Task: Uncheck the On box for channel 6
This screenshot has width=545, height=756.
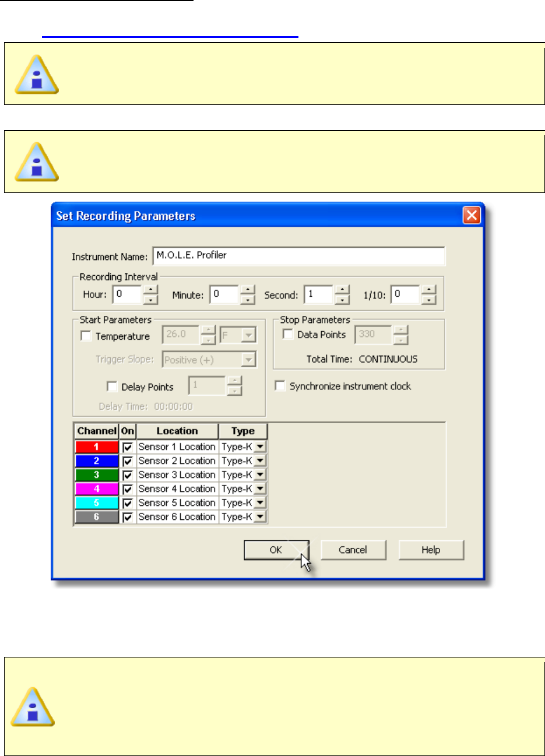Action: tap(128, 517)
